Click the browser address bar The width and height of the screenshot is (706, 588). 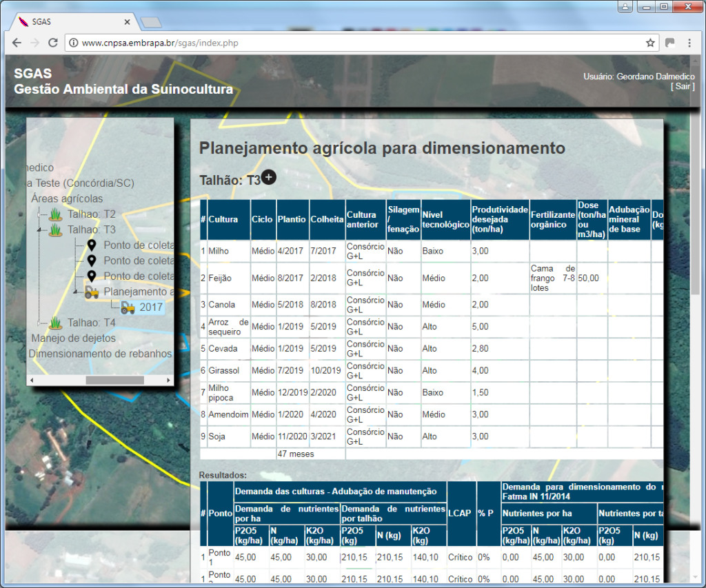click(x=359, y=43)
